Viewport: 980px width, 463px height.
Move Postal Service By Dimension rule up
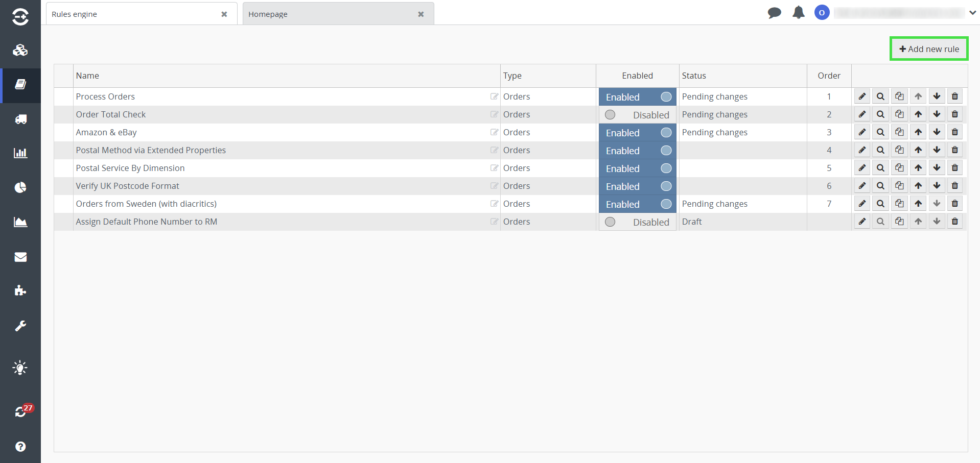pos(918,168)
